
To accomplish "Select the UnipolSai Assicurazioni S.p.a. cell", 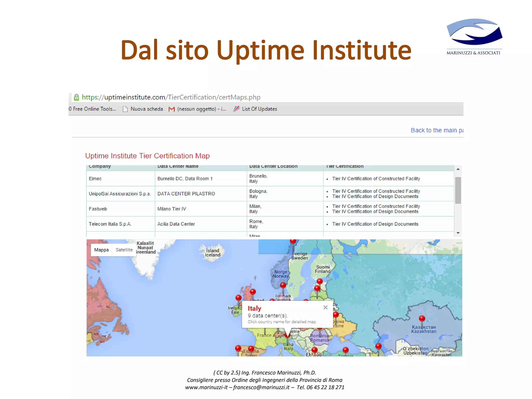I will pyautogui.click(x=121, y=194).
